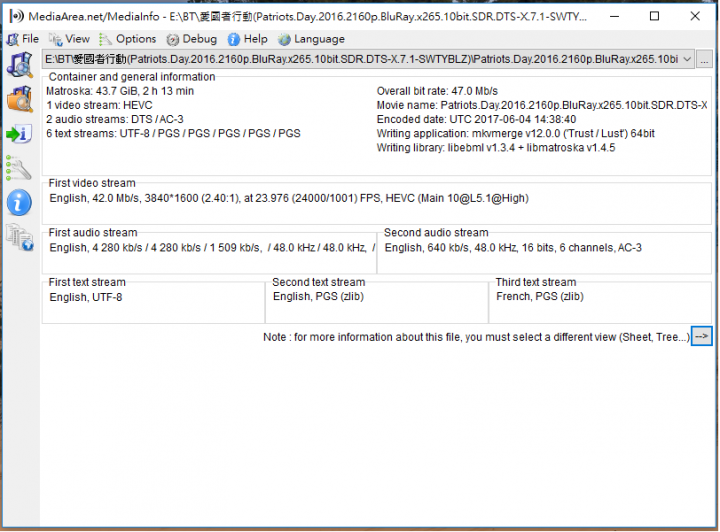Minimize the MediaInfo window

tap(614, 17)
